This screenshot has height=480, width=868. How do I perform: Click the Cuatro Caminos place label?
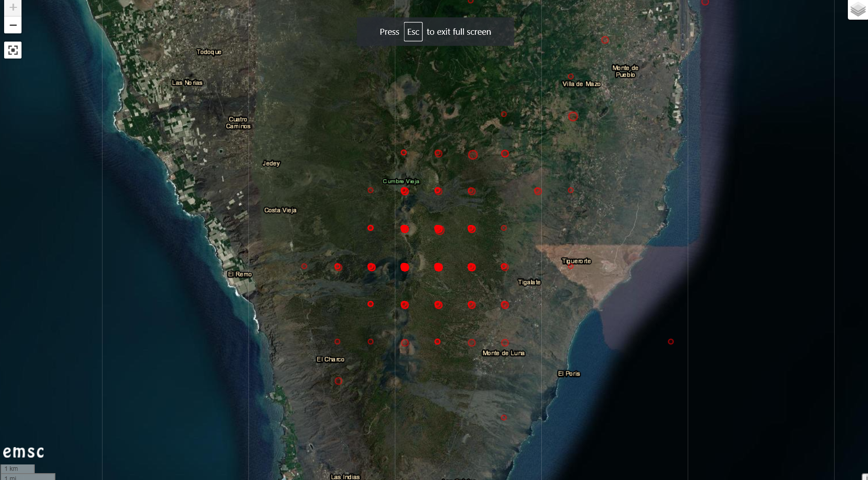coord(238,123)
